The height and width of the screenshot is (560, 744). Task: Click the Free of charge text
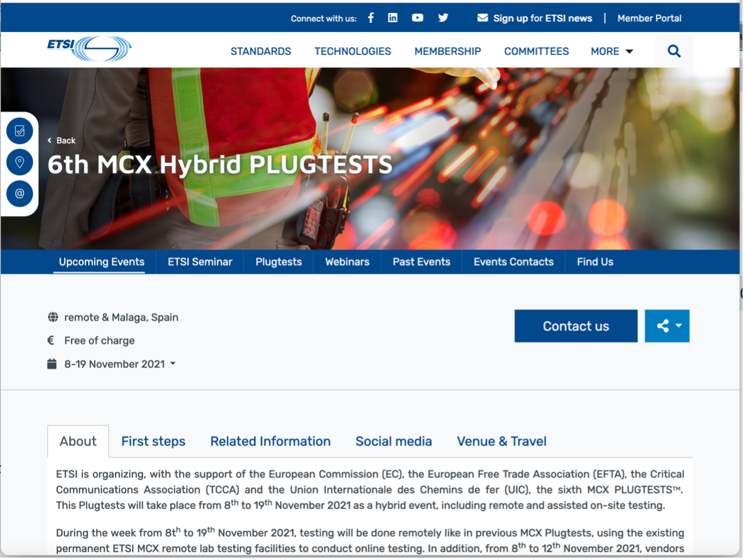tap(100, 341)
